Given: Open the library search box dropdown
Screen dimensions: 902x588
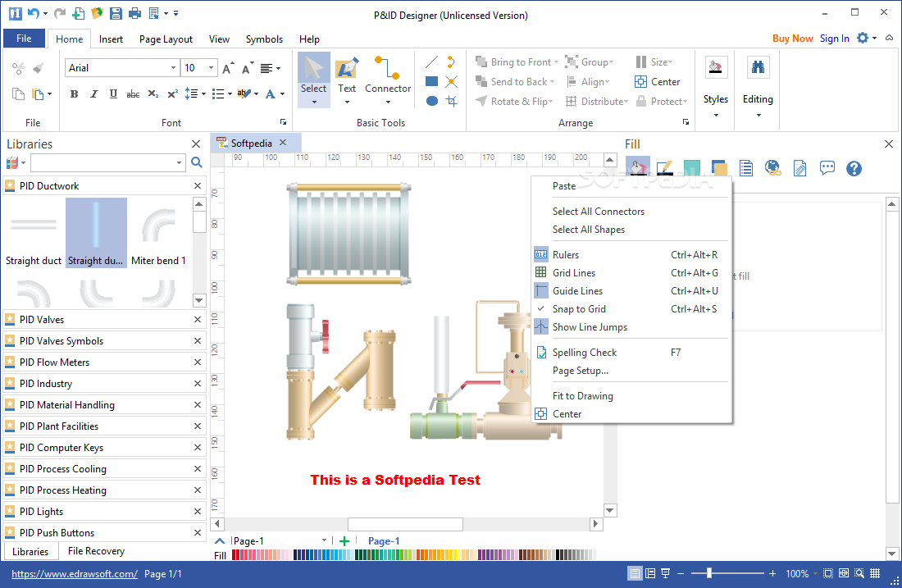Looking at the screenshot, I should (179, 163).
